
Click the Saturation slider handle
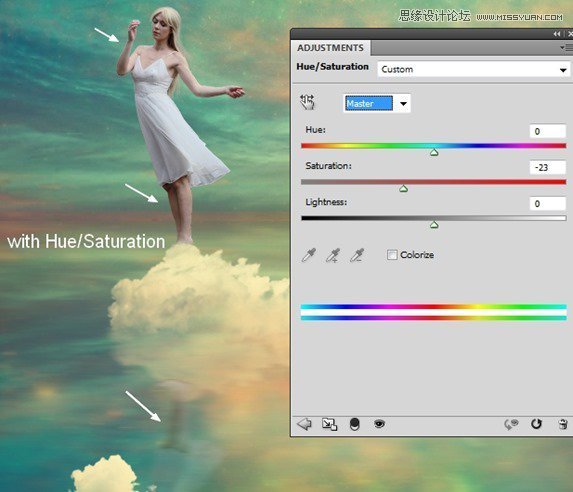403,189
